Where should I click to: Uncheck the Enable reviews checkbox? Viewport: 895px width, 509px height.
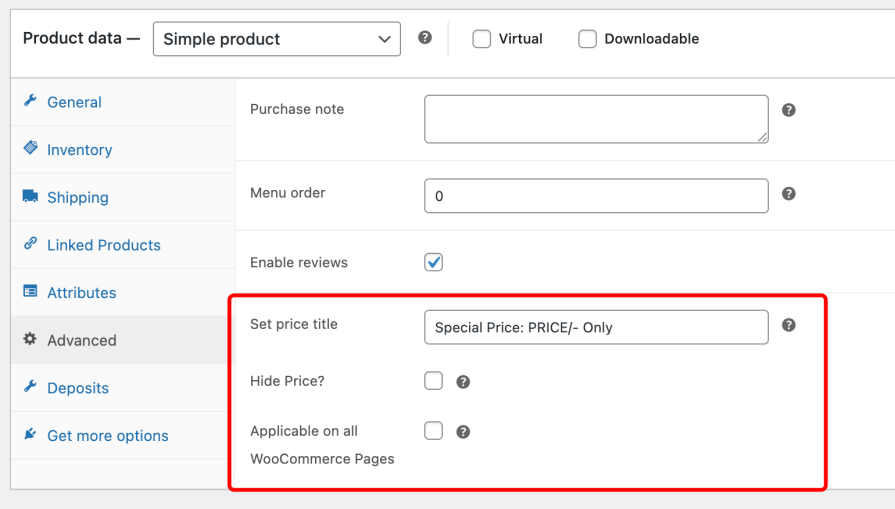(433, 262)
